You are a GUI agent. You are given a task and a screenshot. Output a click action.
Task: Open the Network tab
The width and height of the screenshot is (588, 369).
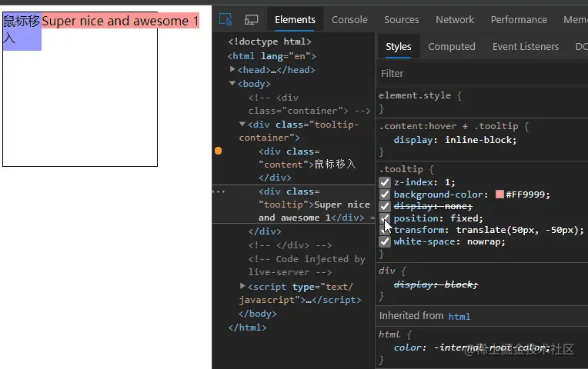(455, 19)
